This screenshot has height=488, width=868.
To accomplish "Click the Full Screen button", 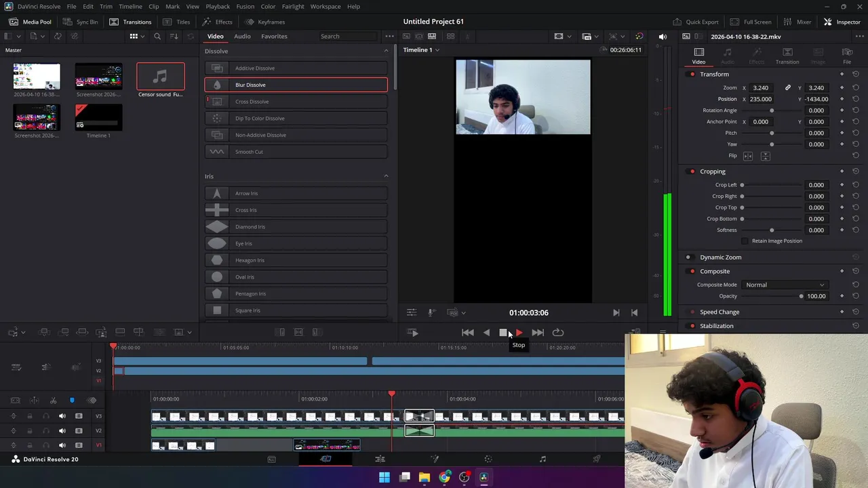I will (x=751, y=22).
